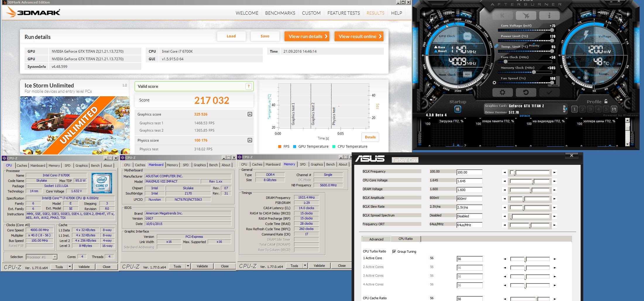Click Ice Storm Unlimited thumbnail image
Image resolution: width=644 pixels, height=301 pixels.
tap(75, 125)
